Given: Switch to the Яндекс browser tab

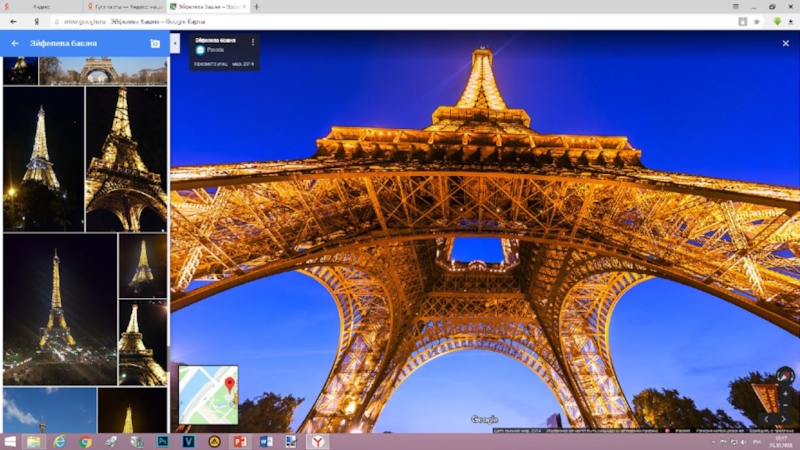Looking at the screenshot, I should 41,7.
